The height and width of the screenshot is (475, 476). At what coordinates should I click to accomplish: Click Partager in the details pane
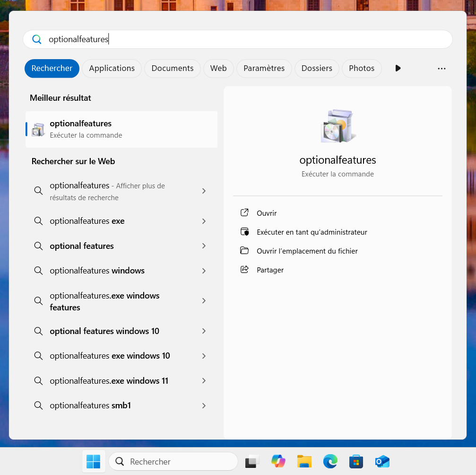pos(270,270)
